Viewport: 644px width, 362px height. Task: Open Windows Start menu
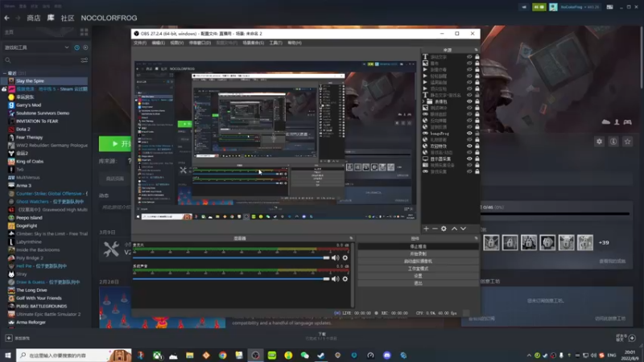click(x=7, y=356)
